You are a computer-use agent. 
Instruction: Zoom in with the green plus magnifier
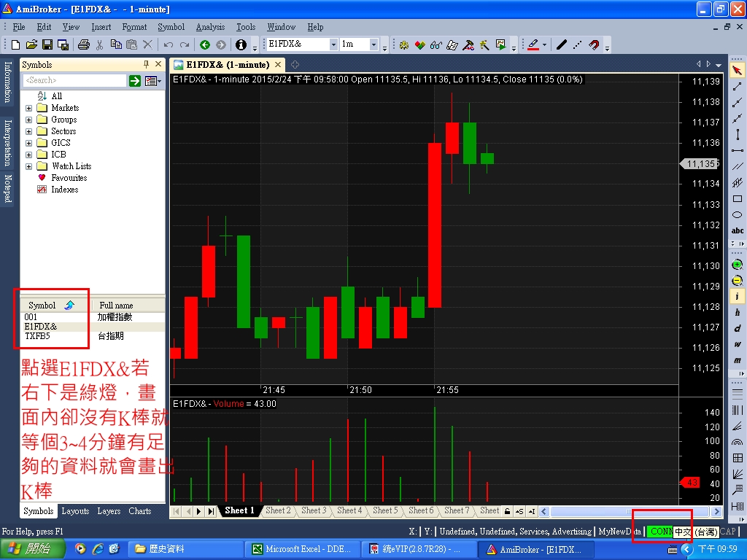[737, 265]
